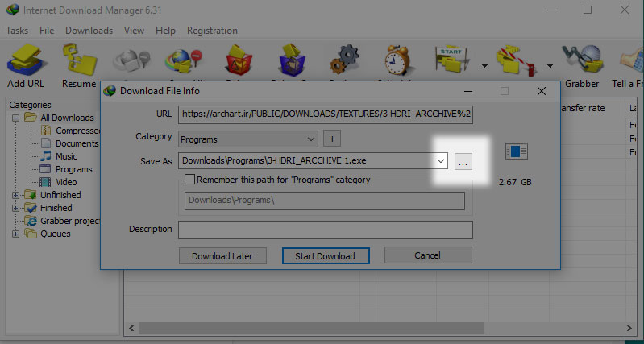Click the horizontal scrollbar thumb
This screenshot has width=644, height=344.
(x=312, y=329)
